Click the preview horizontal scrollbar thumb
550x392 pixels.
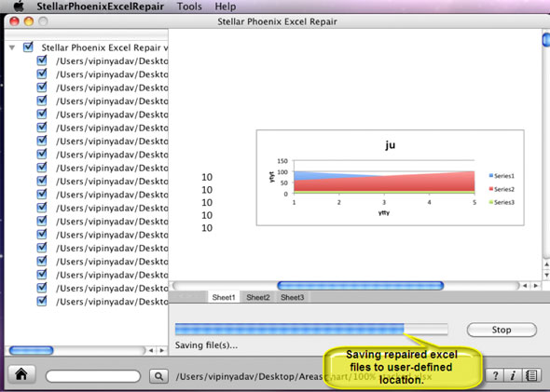pyautogui.click(x=360, y=286)
